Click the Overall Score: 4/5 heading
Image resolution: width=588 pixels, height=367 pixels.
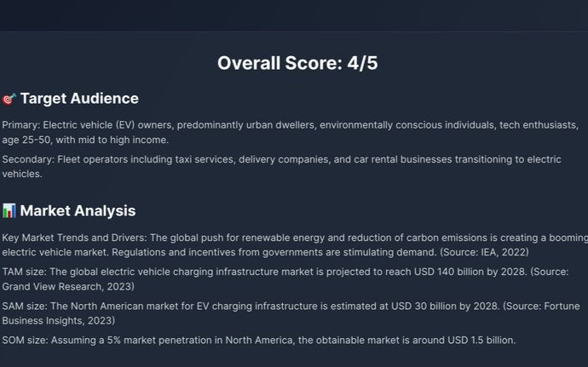[x=297, y=63]
